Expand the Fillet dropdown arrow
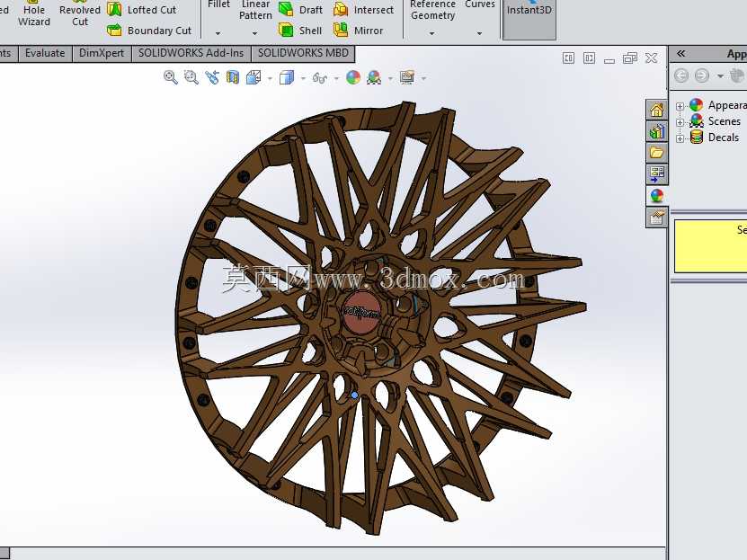 [218, 34]
